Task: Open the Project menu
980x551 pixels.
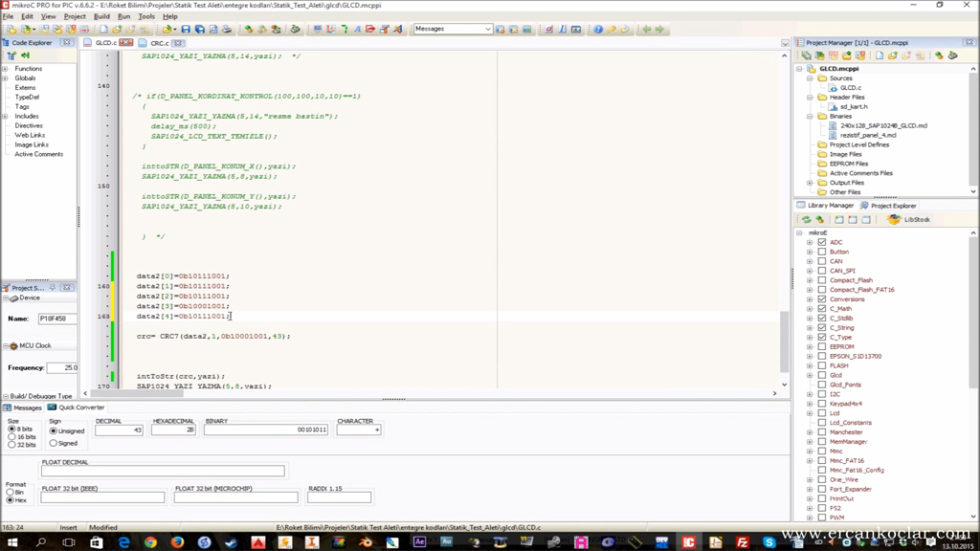Action: pyautogui.click(x=75, y=16)
